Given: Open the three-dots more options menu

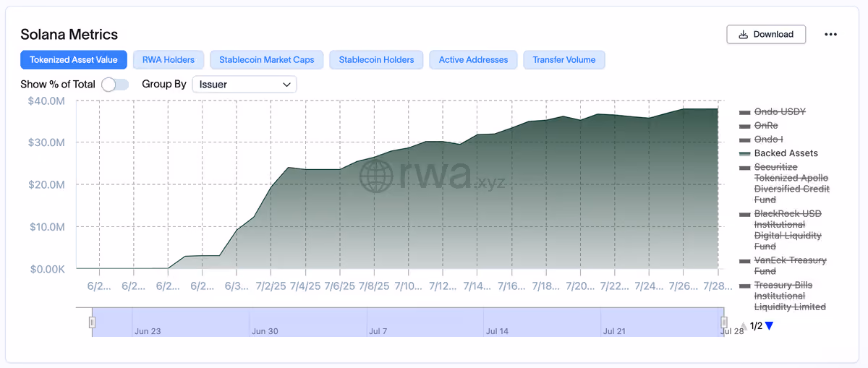Looking at the screenshot, I should pyautogui.click(x=830, y=34).
